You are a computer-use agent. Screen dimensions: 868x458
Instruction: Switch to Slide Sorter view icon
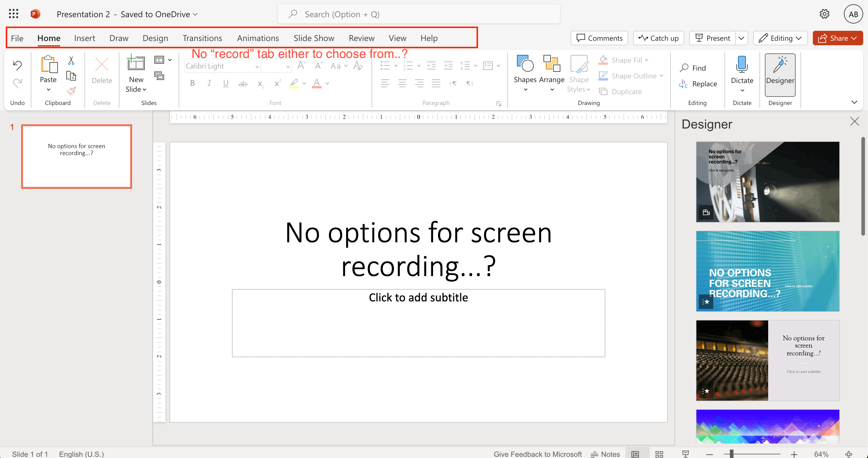(659, 454)
